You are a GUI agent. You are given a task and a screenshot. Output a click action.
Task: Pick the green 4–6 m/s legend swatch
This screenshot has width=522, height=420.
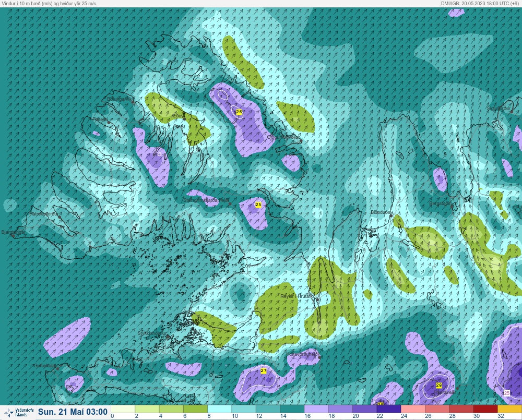[x=171, y=409]
